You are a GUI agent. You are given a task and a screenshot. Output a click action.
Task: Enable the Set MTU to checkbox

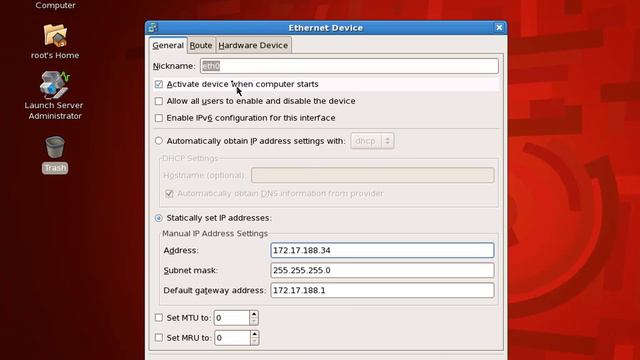pos(159,318)
